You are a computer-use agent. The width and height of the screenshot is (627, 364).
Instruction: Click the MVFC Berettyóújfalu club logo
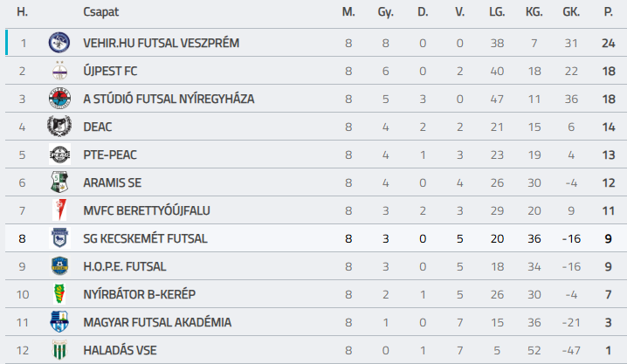click(59, 210)
